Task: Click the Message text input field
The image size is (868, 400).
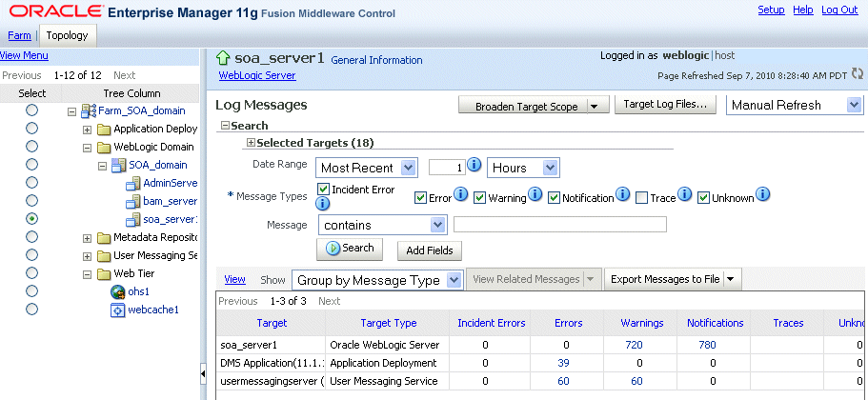Action: pos(560,224)
